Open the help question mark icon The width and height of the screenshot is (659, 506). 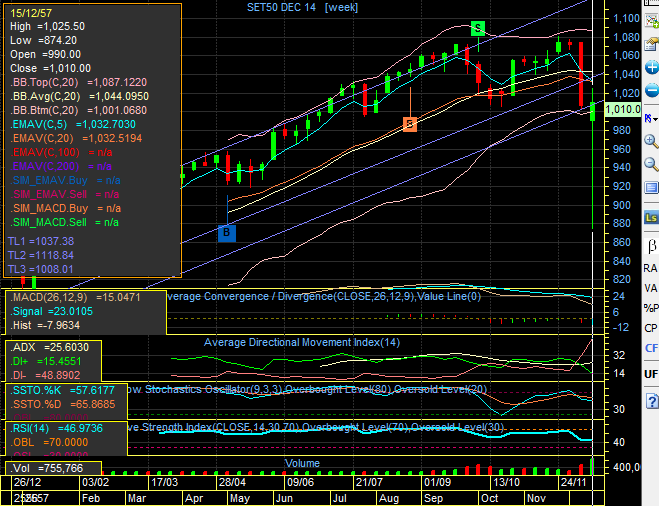(x=652, y=401)
